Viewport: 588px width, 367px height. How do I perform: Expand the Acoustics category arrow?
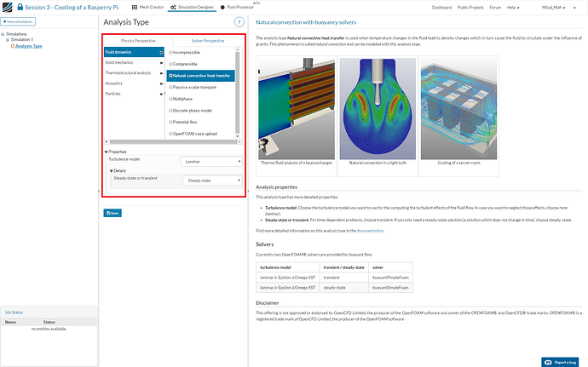[x=162, y=84]
